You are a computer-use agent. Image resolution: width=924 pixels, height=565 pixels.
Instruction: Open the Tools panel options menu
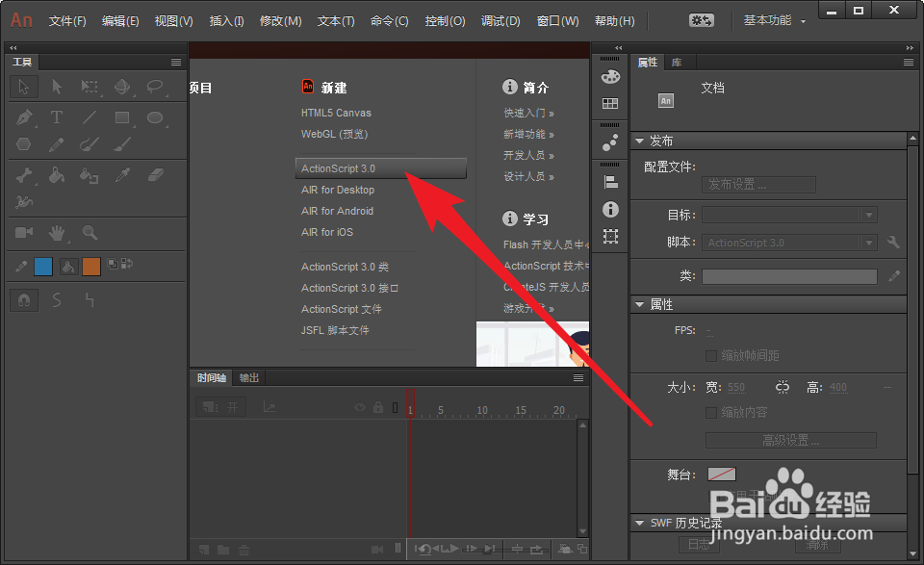tap(175, 62)
